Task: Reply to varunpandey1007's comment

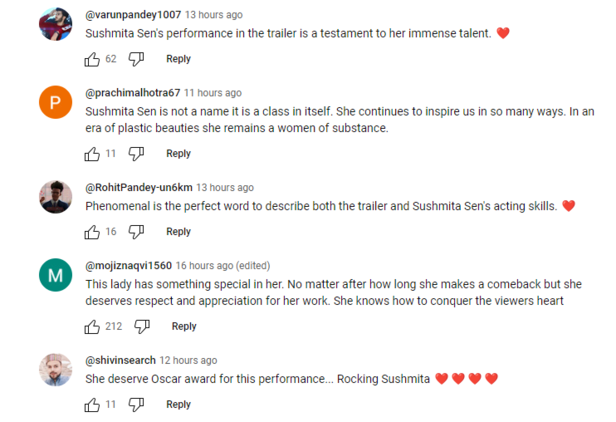Action: pos(178,60)
